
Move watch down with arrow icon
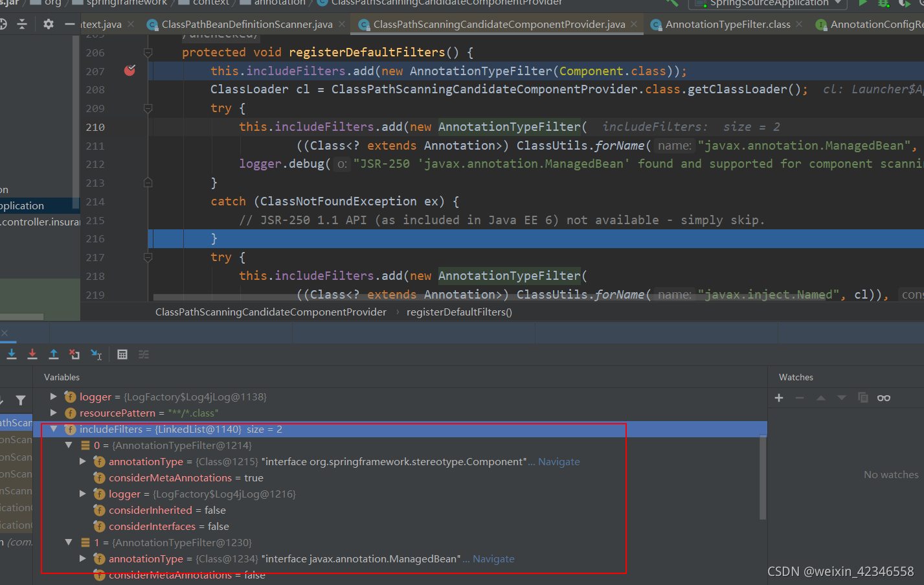tap(842, 398)
